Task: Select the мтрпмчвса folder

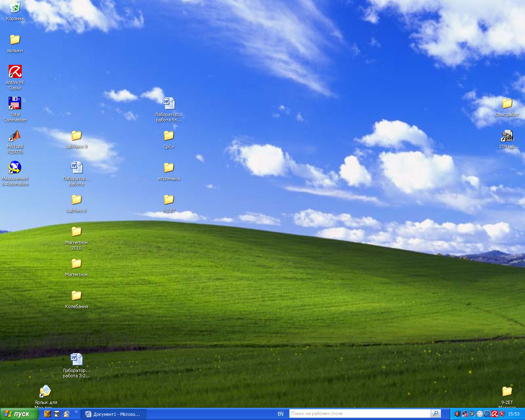Action: pyautogui.click(x=169, y=171)
